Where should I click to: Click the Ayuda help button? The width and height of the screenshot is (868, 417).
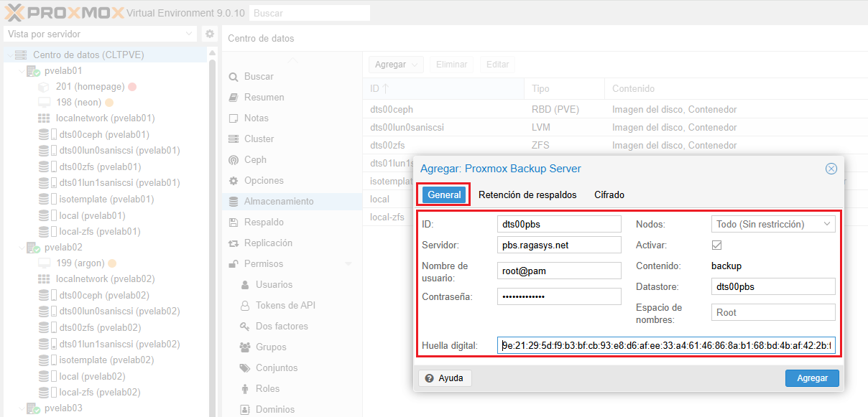pos(445,378)
